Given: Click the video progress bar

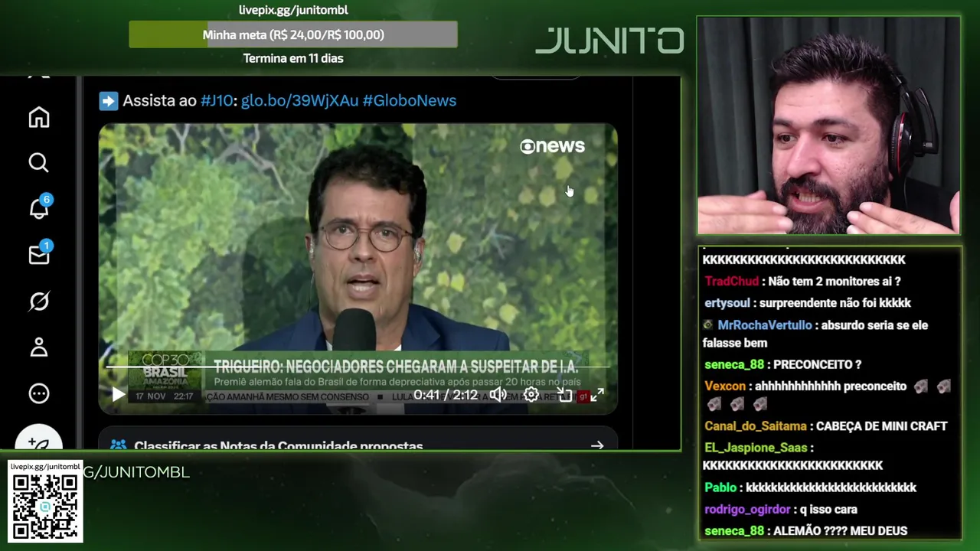Looking at the screenshot, I should coord(358,367).
